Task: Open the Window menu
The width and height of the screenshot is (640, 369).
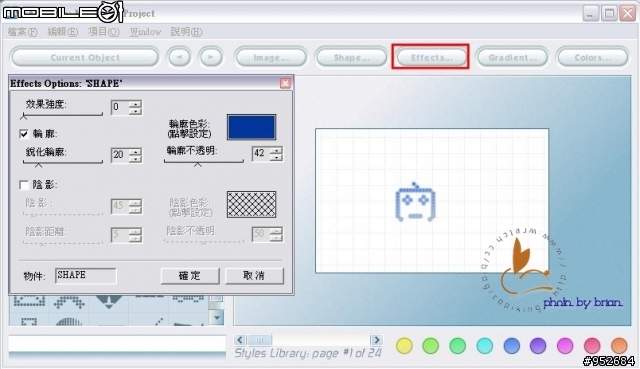Action: (145, 32)
